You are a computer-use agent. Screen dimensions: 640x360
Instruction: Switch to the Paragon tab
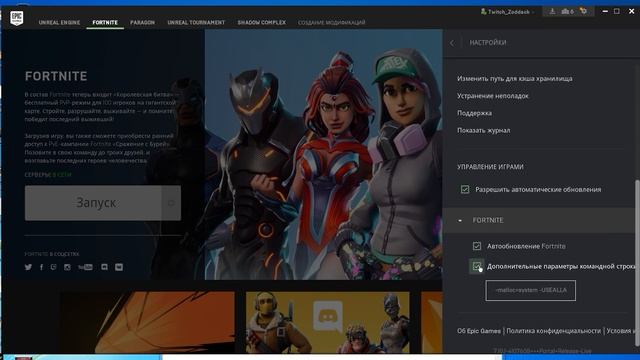point(142,22)
